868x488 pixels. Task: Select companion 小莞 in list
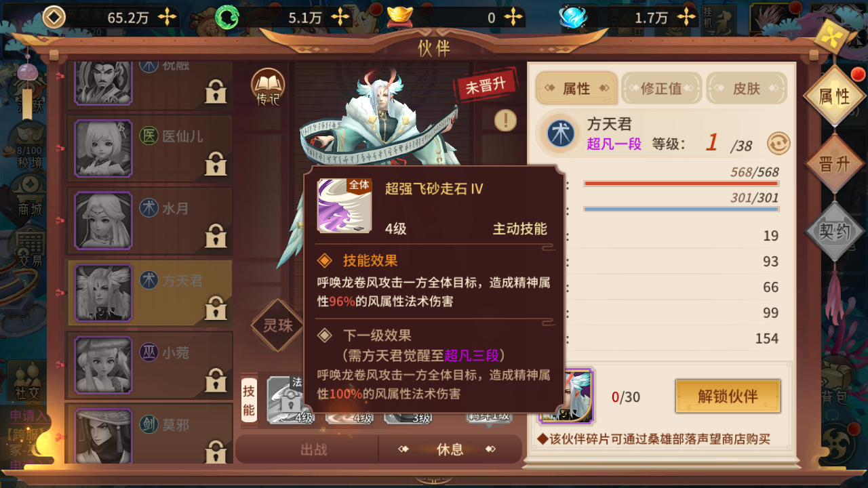pos(149,364)
